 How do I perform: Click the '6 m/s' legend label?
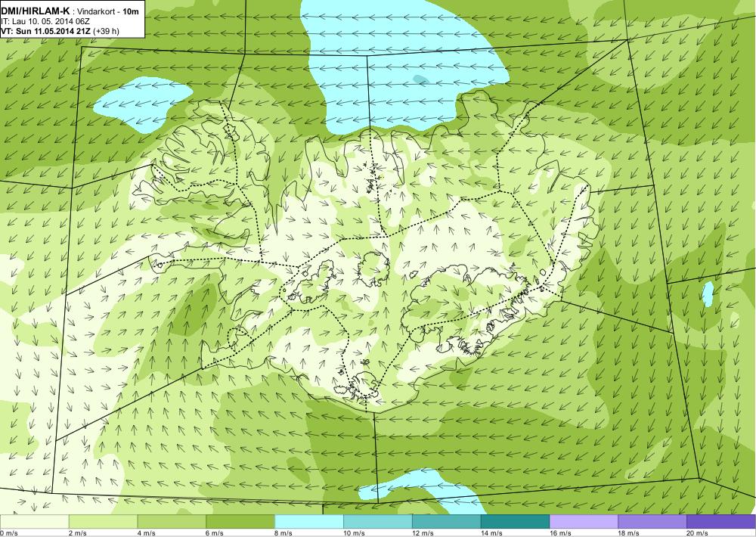(215, 533)
